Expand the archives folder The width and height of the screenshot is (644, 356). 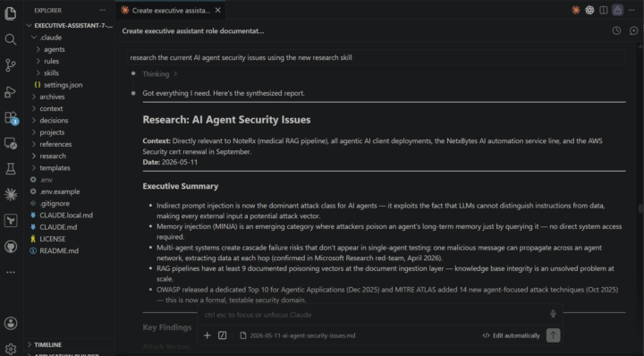click(69, 97)
